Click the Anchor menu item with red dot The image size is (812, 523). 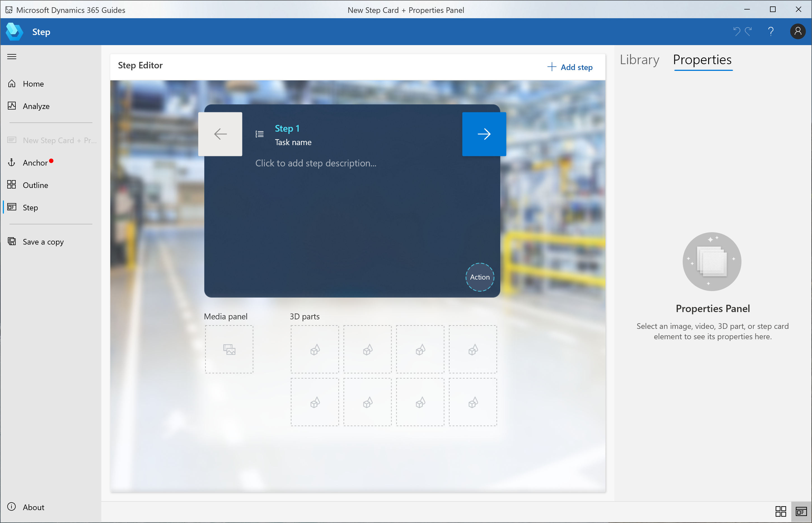tap(34, 162)
